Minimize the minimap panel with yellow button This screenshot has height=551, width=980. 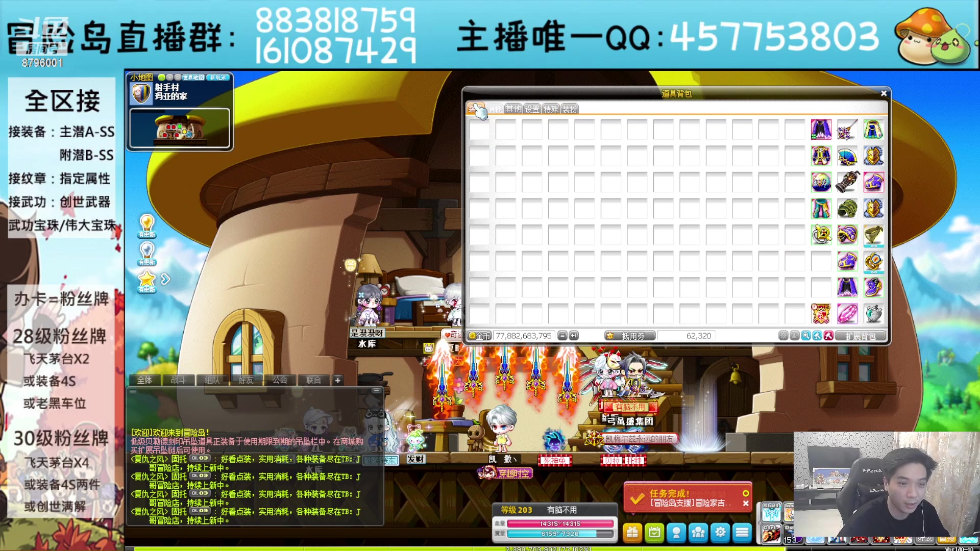161,78
